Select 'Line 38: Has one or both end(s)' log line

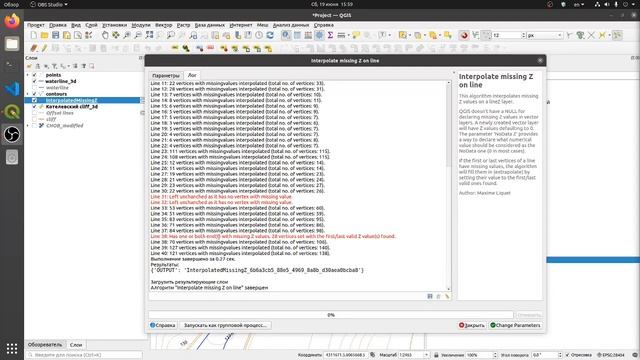click(273, 236)
